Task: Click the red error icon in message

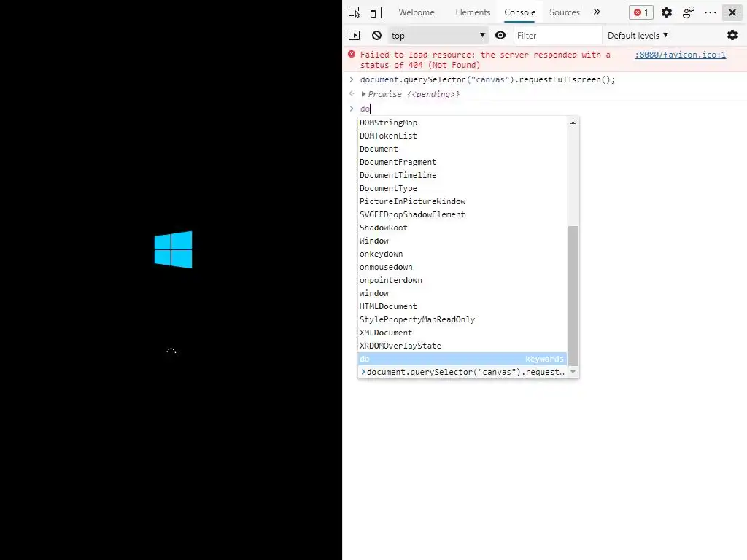Action: pos(352,54)
